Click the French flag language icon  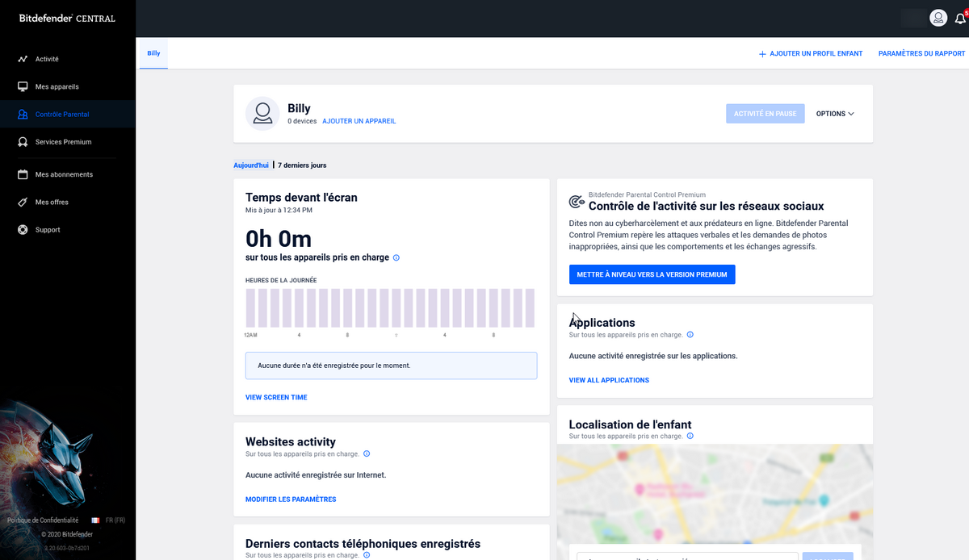point(95,520)
